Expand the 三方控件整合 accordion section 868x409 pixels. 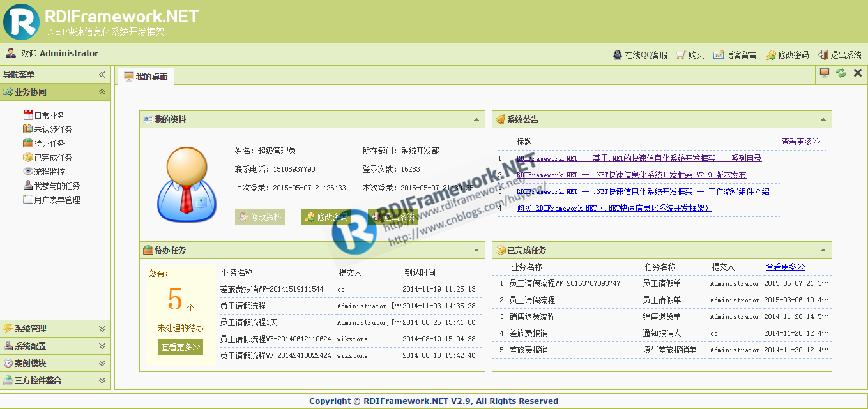point(102,380)
